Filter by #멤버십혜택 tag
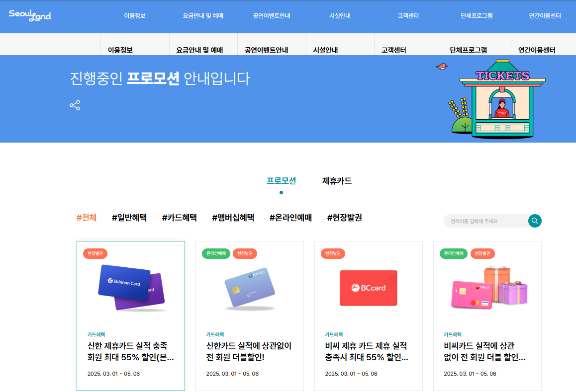This screenshot has width=576, height=392. click(x=233, y=217)
